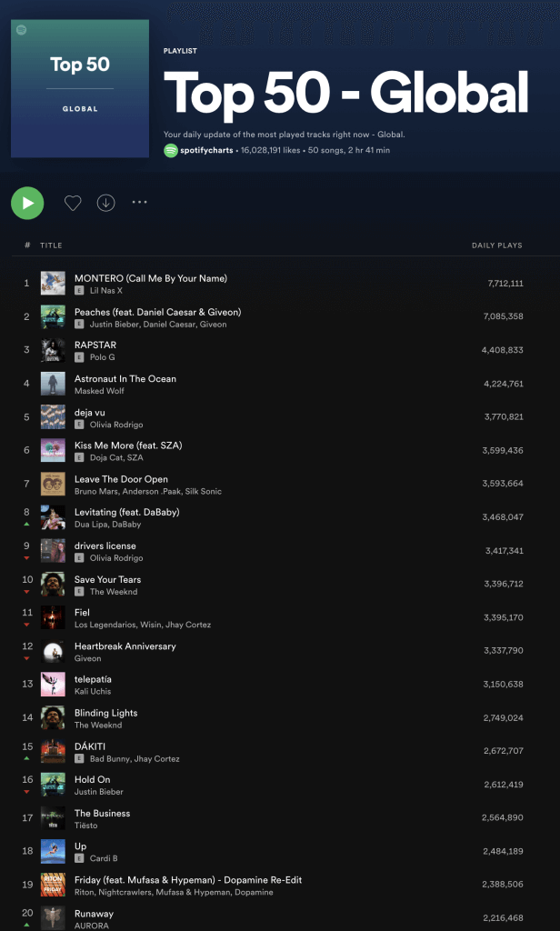Open the Polo G artist link

[x=102, y=357]
